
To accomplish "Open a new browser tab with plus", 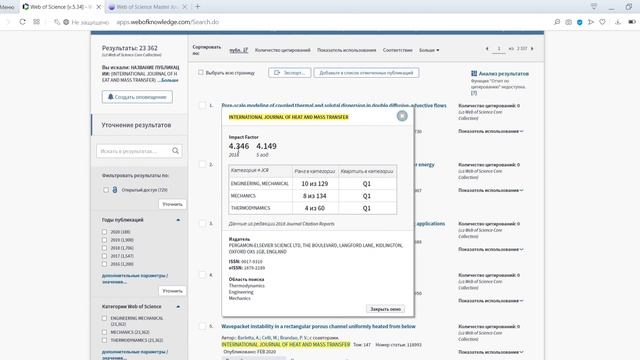I will [198, 7].
